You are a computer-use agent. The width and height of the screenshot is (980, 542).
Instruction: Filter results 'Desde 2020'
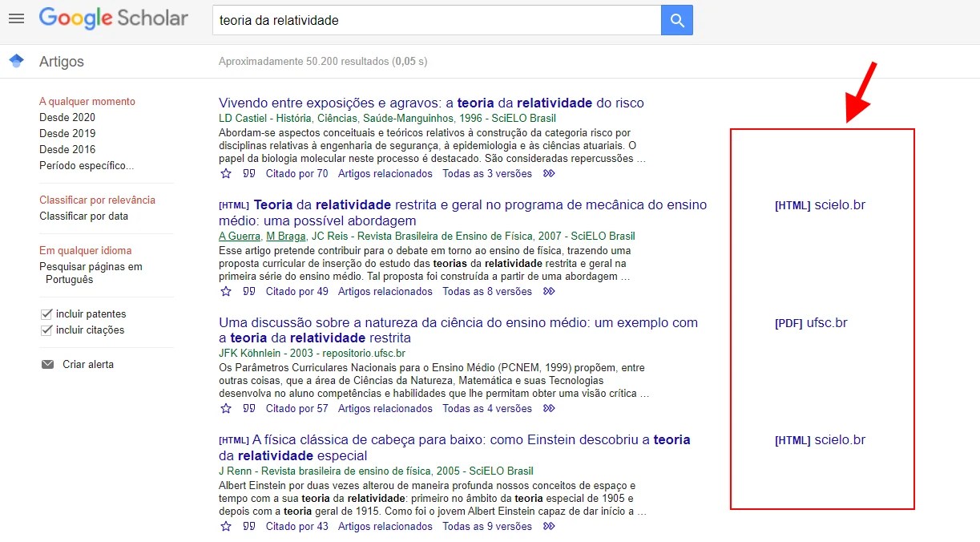coord(67,117)
